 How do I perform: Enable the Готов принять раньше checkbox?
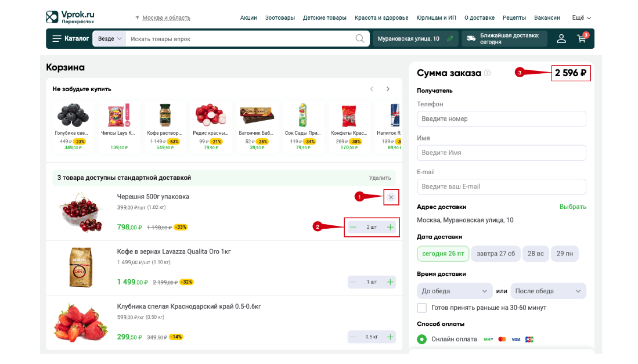coord(421,308)
